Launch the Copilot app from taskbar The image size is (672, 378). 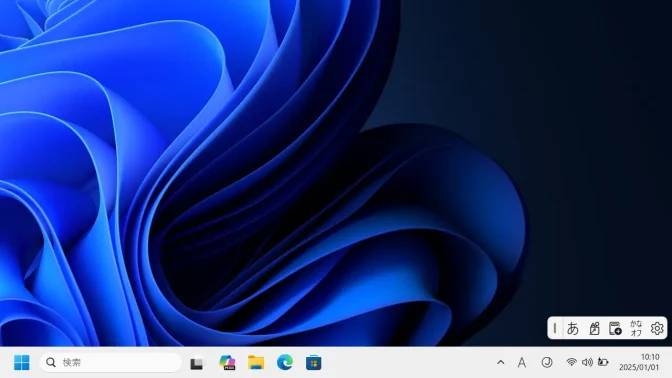[227, 363]
